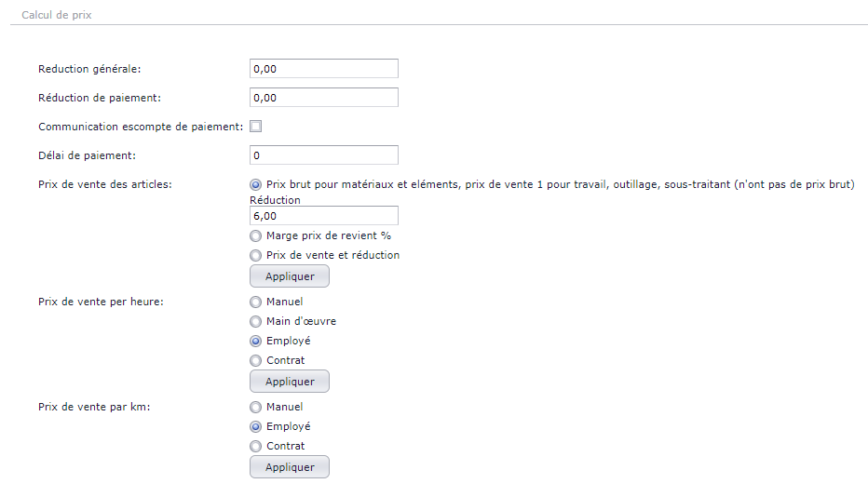Click the Reduction générale input field
Screen dimensions: 868x497
click(324, 69)
